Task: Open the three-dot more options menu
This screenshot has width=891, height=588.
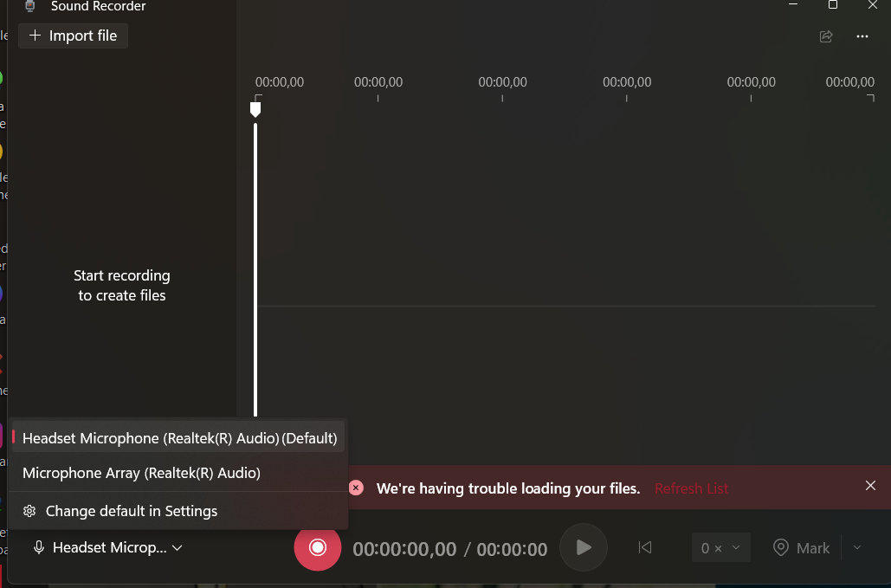Action: tap(862, 36)
